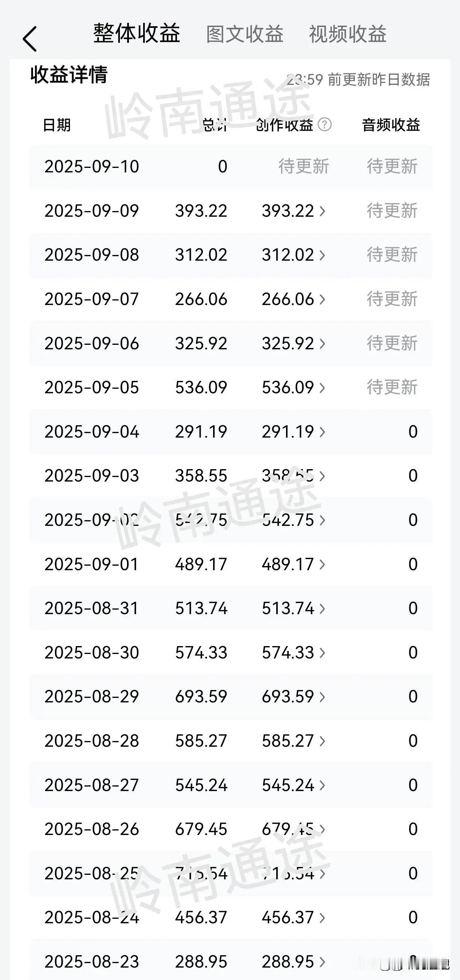This screenshot has height=980, width=460.
Task: Switch to the 图文收益 tab
Action: [245, 34]
